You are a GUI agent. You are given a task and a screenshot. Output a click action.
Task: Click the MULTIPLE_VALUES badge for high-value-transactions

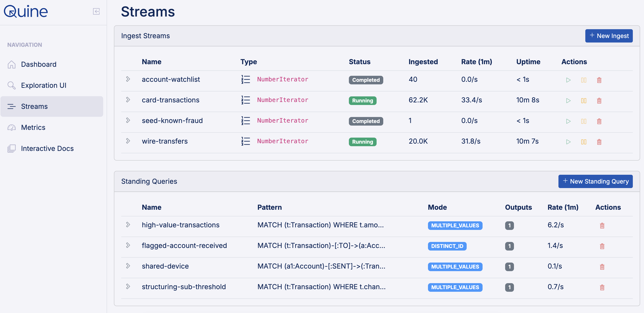[455, 226]
